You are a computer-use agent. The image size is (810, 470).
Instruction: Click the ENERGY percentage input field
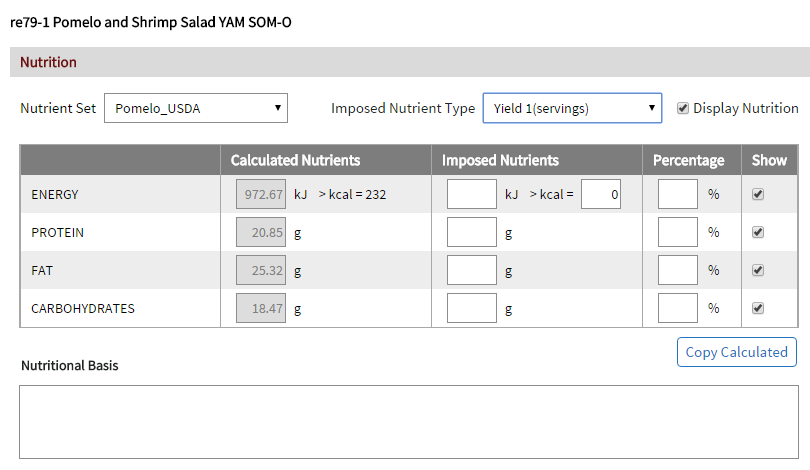tap(678, 195)
